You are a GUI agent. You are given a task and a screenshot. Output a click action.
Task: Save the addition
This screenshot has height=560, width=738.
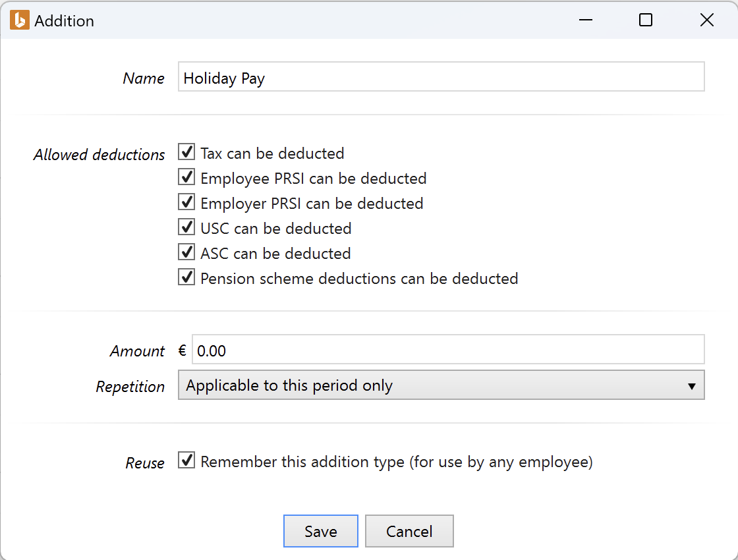pyautogui.click(x=320, y=531)
